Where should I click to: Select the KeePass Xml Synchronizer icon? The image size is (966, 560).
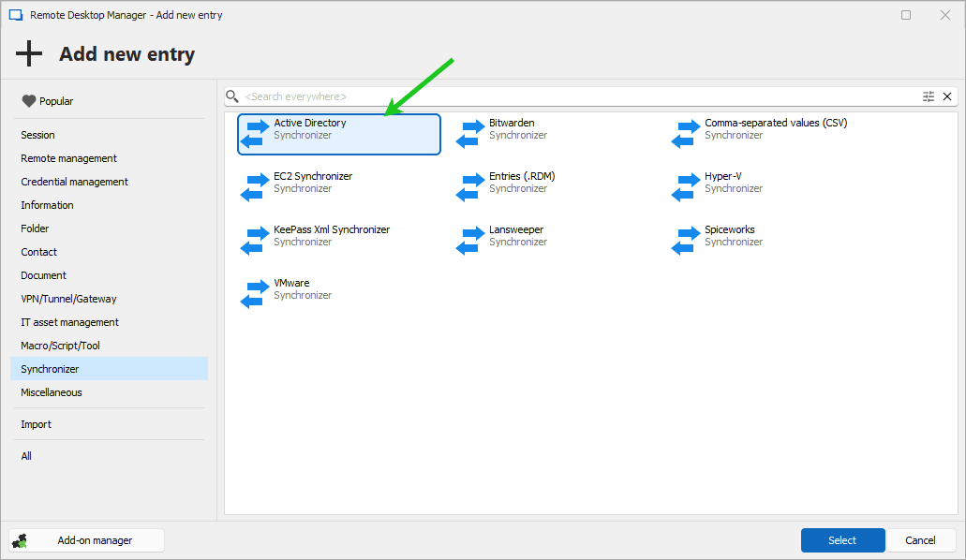pos(252,240)
